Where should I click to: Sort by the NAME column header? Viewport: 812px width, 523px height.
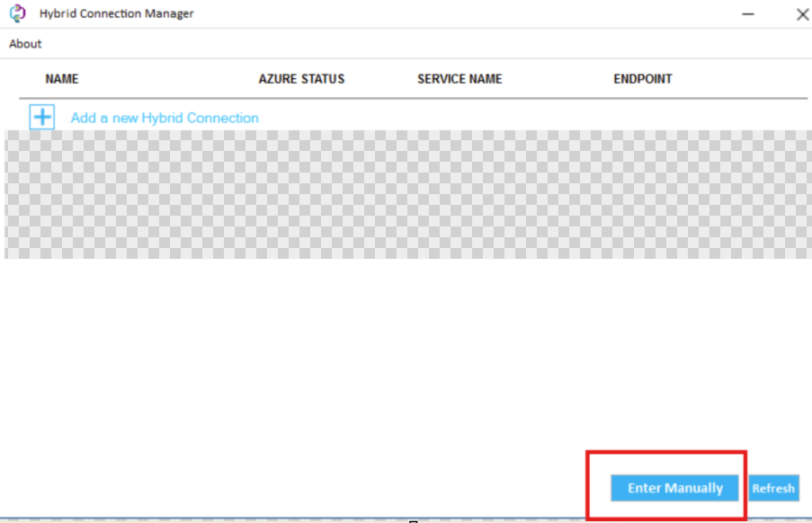[x=62, y=79]
